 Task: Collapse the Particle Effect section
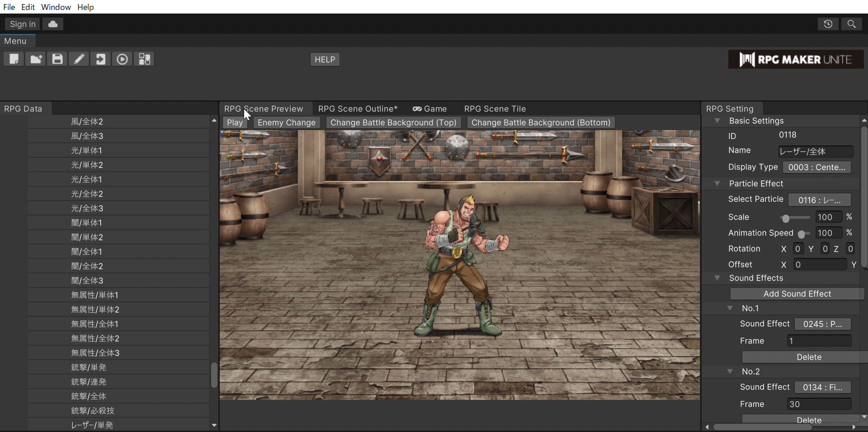pyautogui.click(x=717, y=183)
